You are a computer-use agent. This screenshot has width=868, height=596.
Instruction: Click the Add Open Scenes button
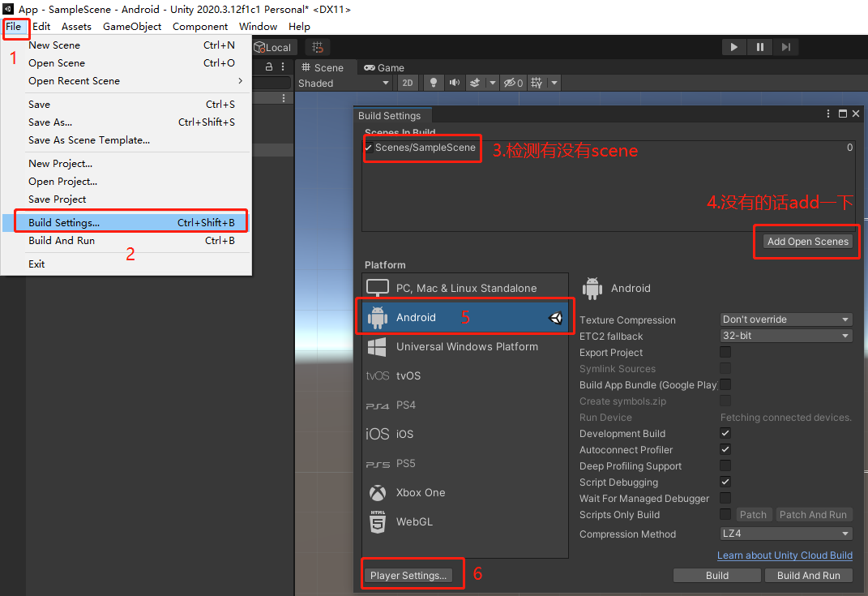806,241
